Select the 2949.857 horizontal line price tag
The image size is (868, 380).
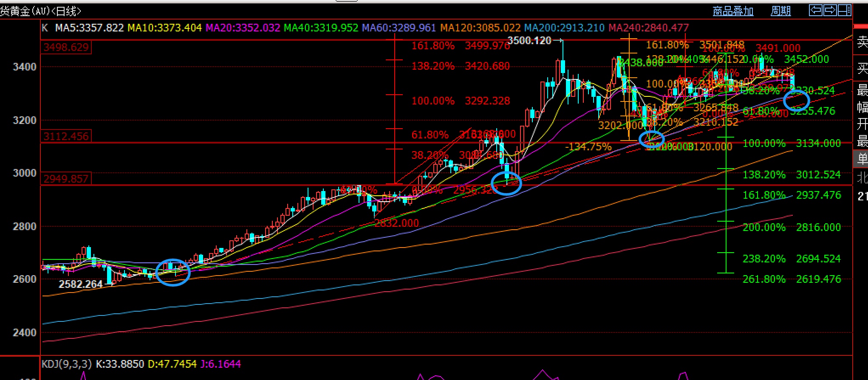tap(66, 179)
